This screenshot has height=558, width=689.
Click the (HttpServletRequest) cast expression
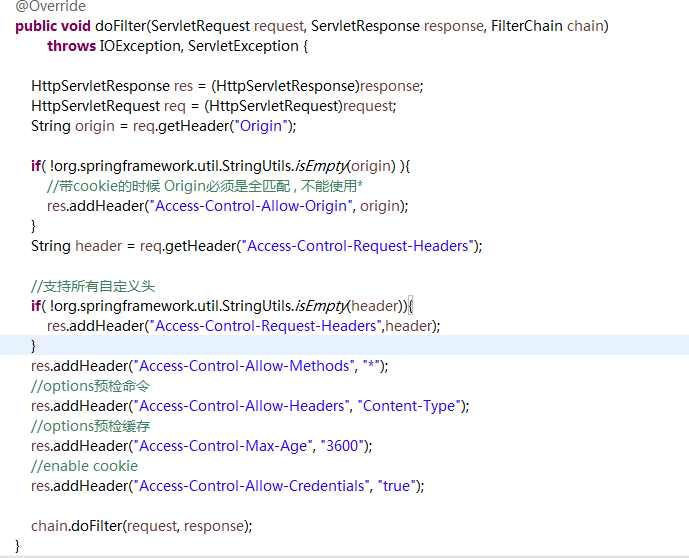click(273, 106)
